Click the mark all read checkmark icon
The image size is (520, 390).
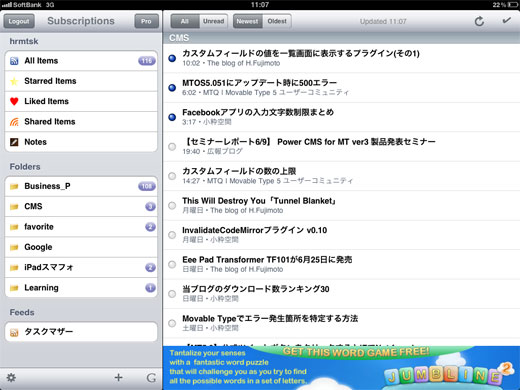(506, 21)
